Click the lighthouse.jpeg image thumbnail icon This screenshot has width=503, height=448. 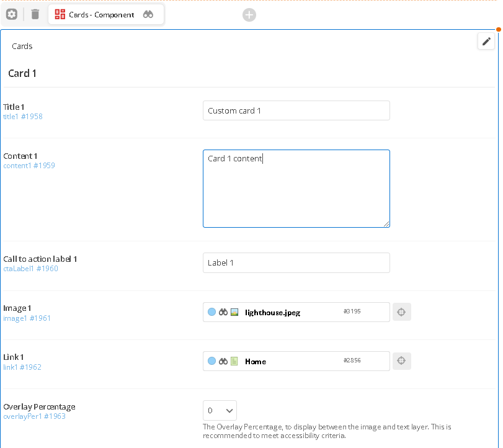click(234, 312)
